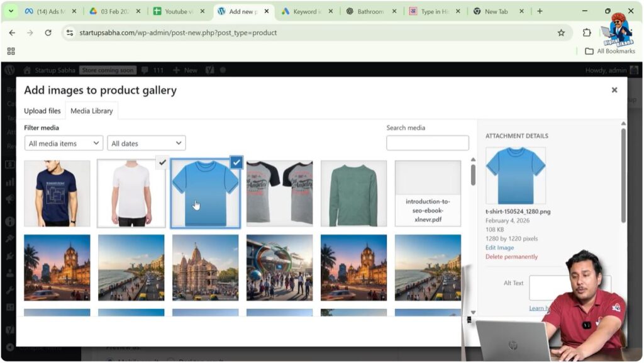The width and height of the screenshot is (644, 363).
Task: Switch to the Upload files tab
Action: point(42,110)
